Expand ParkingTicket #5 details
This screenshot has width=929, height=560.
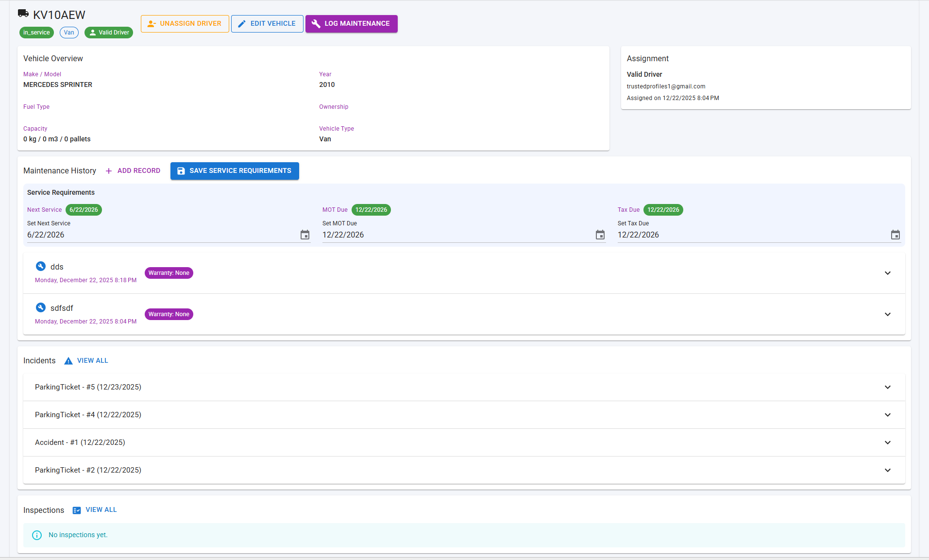[x=887, y=387]
